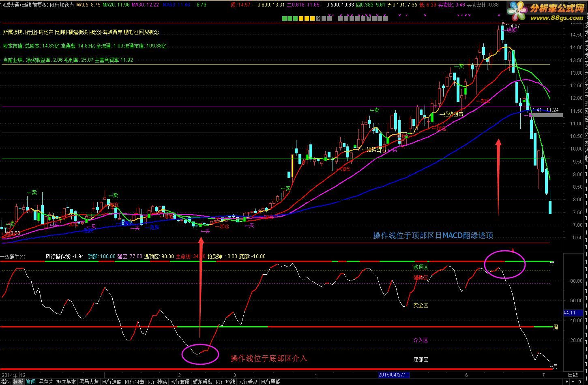Image resolution: width=588 pixels, height=385 pixels.
Task: Switch to 风行狙击 template
Action: pos(134,382)
